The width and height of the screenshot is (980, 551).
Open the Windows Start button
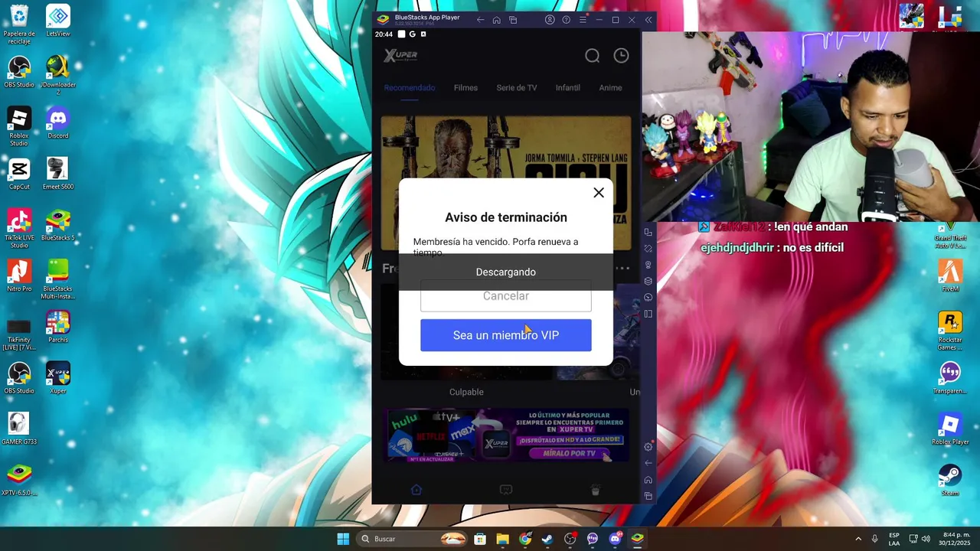click(343, 539)
